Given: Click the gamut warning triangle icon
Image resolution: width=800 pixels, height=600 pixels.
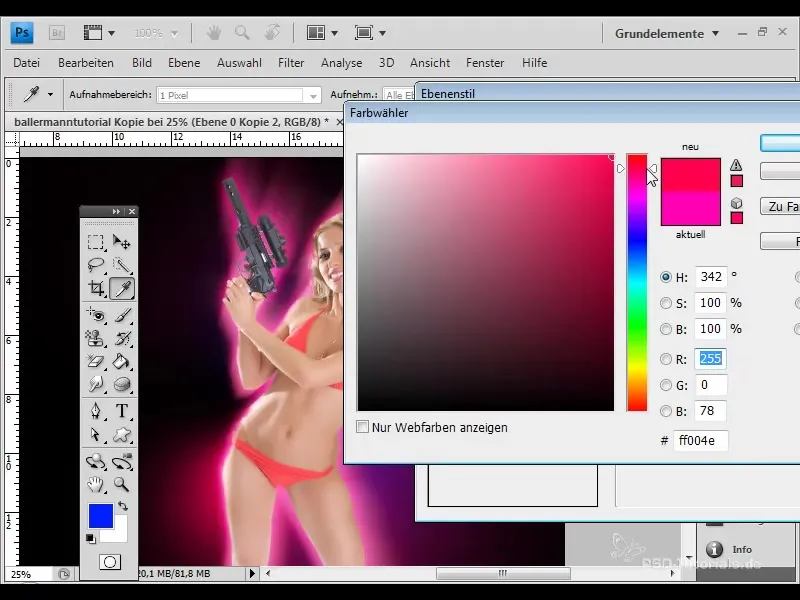Looking at the screenshot, I should [x=736, y=165].
